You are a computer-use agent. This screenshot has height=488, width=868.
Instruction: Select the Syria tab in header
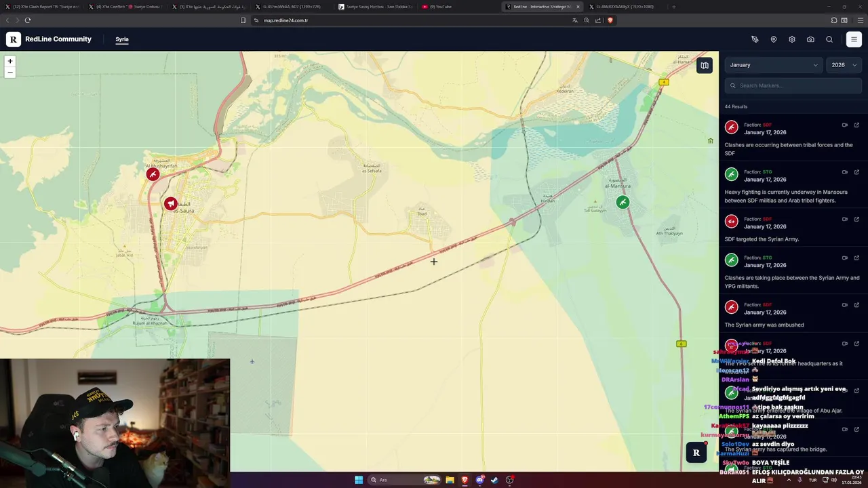(x=122, y=39)
